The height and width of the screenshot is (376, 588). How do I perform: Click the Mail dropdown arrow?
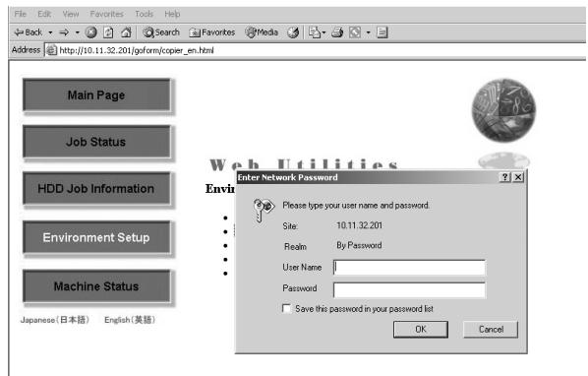(x=323, y=32)
